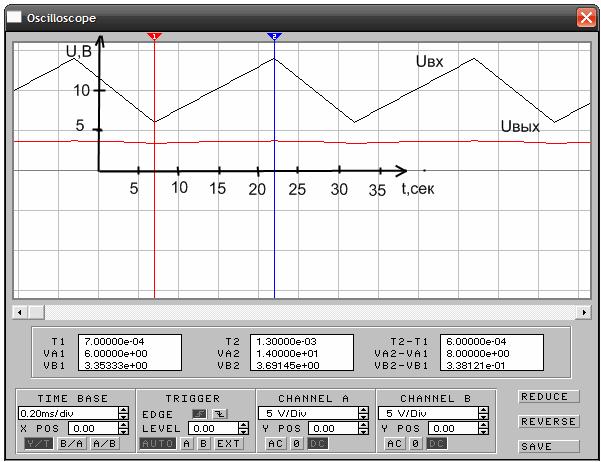Select DC coupling for Channel B
The width and height of the screenshot is (601, 462).
434,443
